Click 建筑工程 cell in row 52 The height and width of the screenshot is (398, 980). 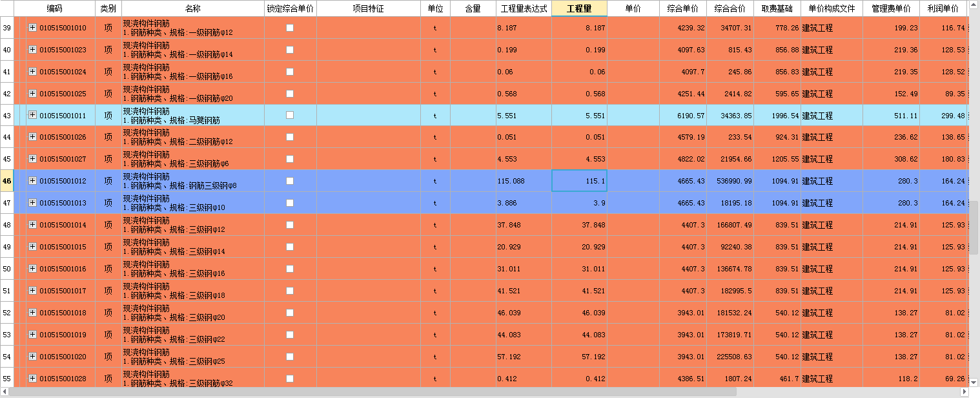pyautogui.click(x=832, y=313)
